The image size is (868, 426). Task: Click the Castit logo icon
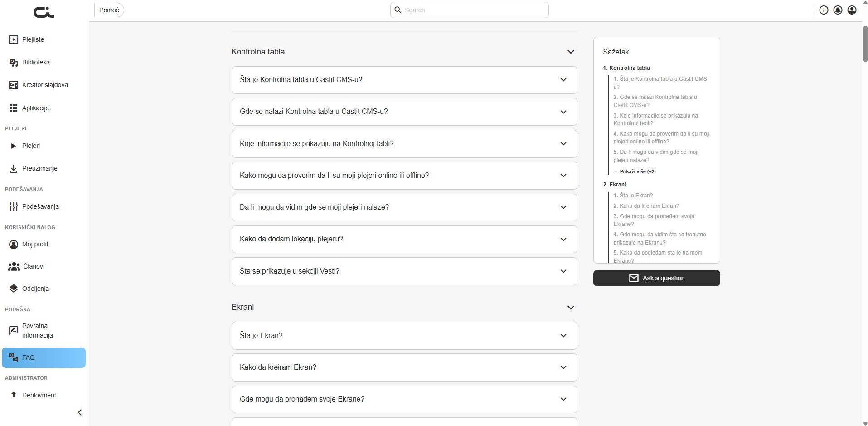(44, 12)
